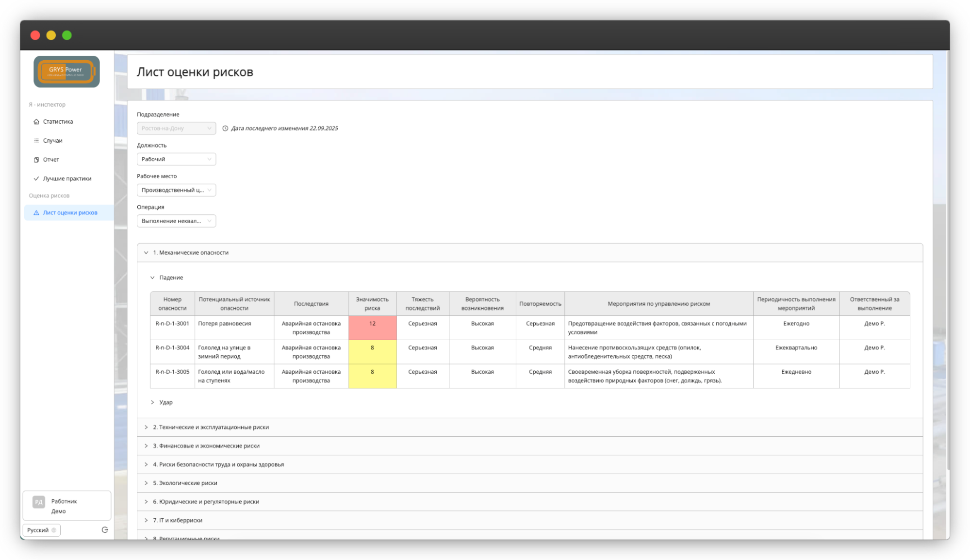Image resolution: width=970 pixels, height=560 pixels.
Task: Click the clock icon beside last change date
Action: click(225, 129)
